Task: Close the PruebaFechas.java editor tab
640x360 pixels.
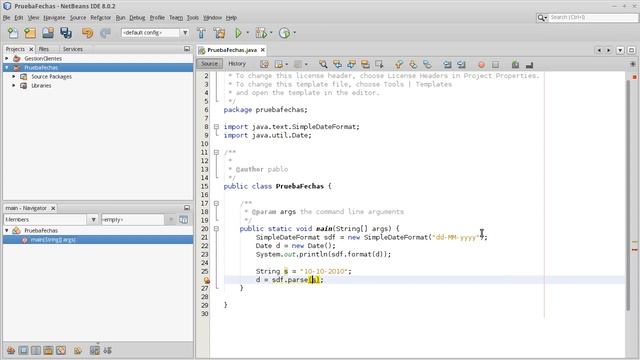Action: tap(262, 50)
